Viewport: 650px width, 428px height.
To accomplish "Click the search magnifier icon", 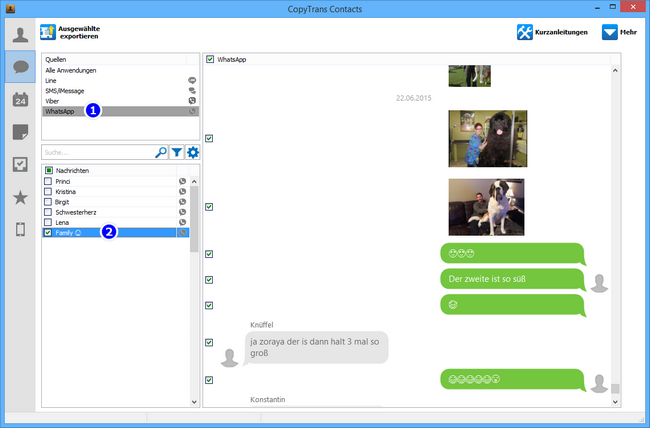I will pos(161,152).
